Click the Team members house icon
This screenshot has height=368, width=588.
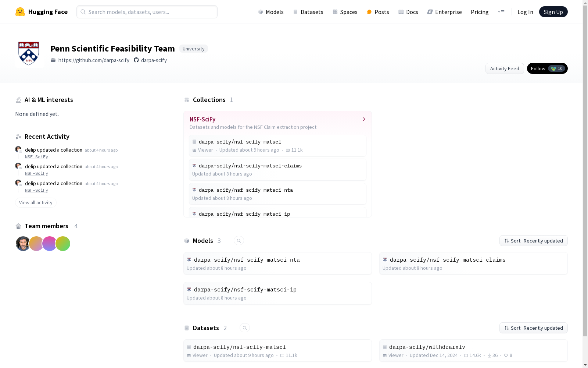18,226
